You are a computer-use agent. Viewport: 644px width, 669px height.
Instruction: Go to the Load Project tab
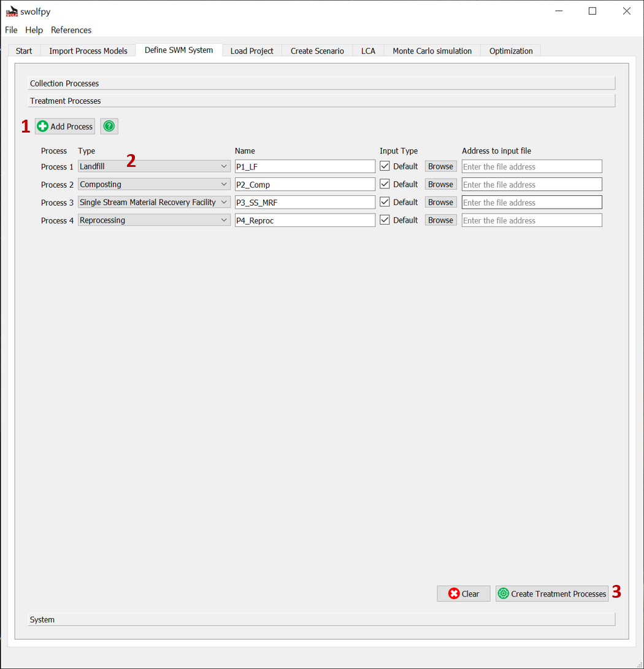coord(252,51)
